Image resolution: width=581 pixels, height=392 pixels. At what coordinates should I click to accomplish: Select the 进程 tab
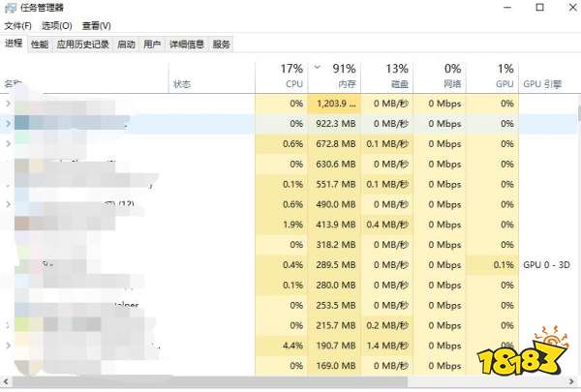coord(14,44)
